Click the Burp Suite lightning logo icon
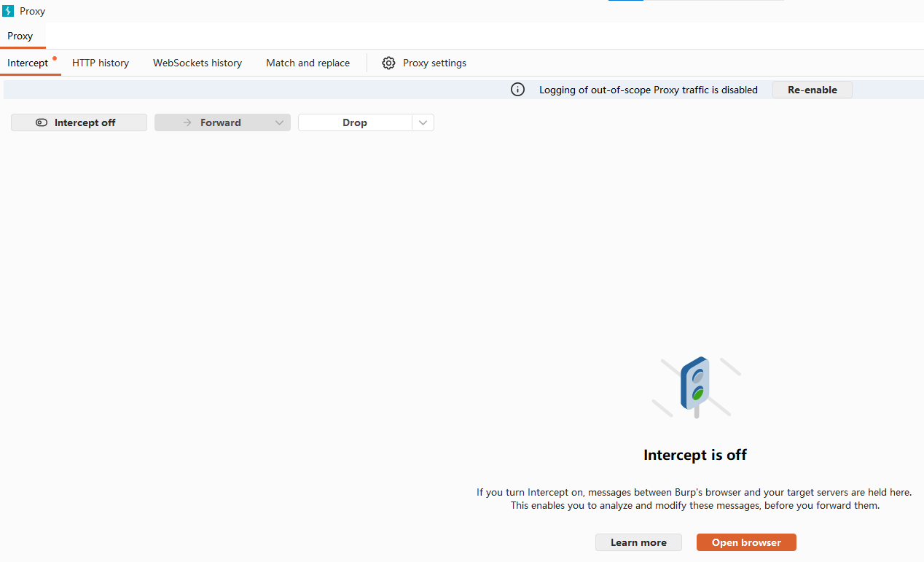924x562 pixels. pyautogui.click(x=8, y=11)
